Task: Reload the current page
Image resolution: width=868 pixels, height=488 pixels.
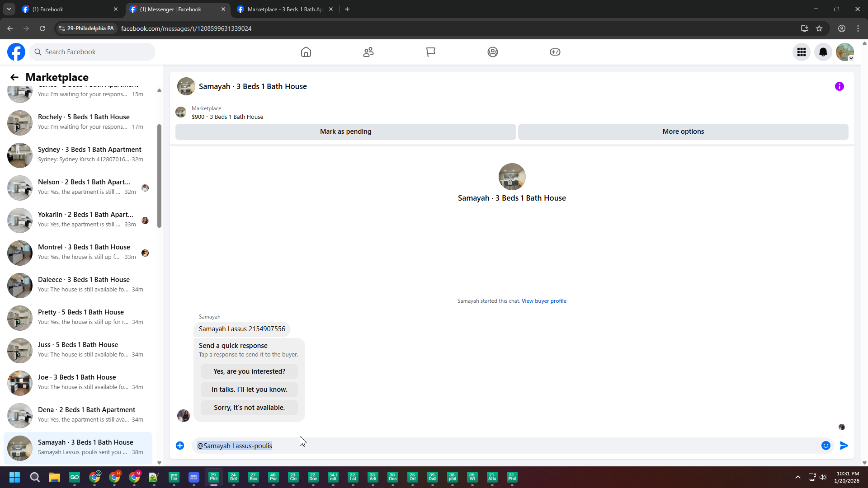Action: (x=42, y=28)
